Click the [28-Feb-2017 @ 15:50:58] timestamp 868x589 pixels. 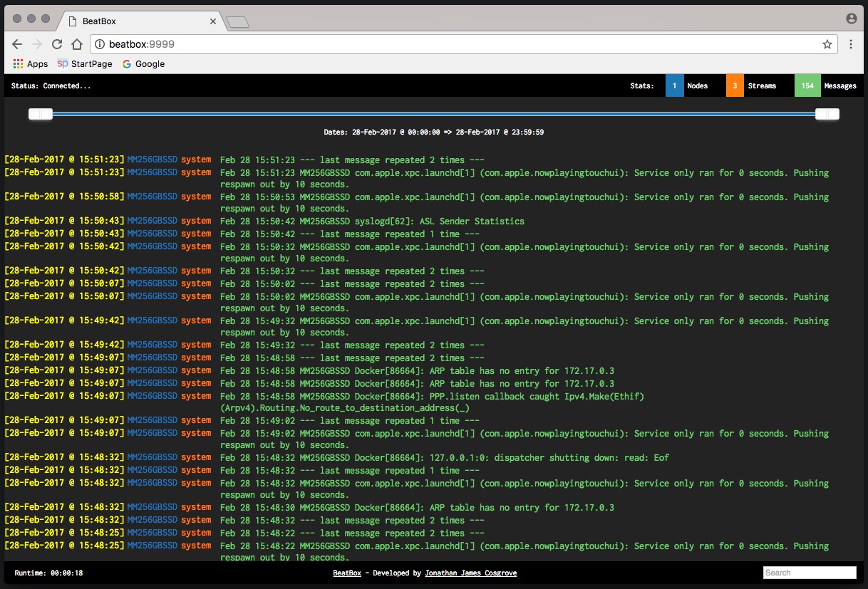point(65,197)
